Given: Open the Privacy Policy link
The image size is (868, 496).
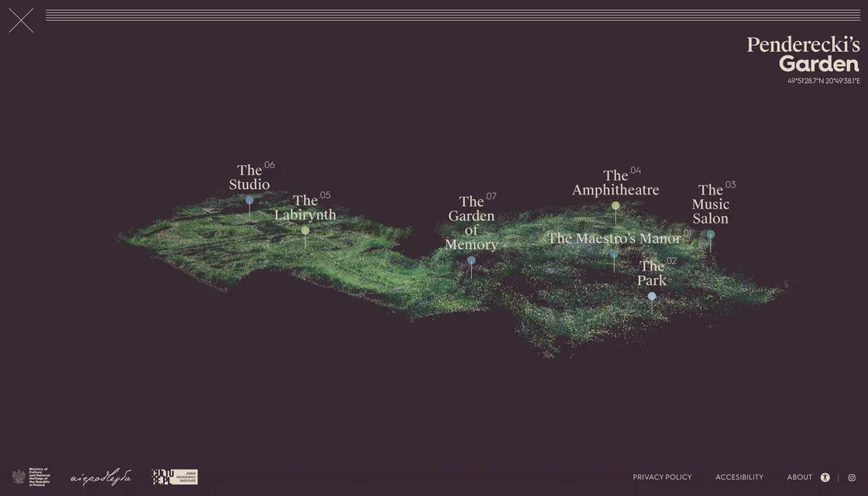Looking at the screenshot, I should coord(662,477).
